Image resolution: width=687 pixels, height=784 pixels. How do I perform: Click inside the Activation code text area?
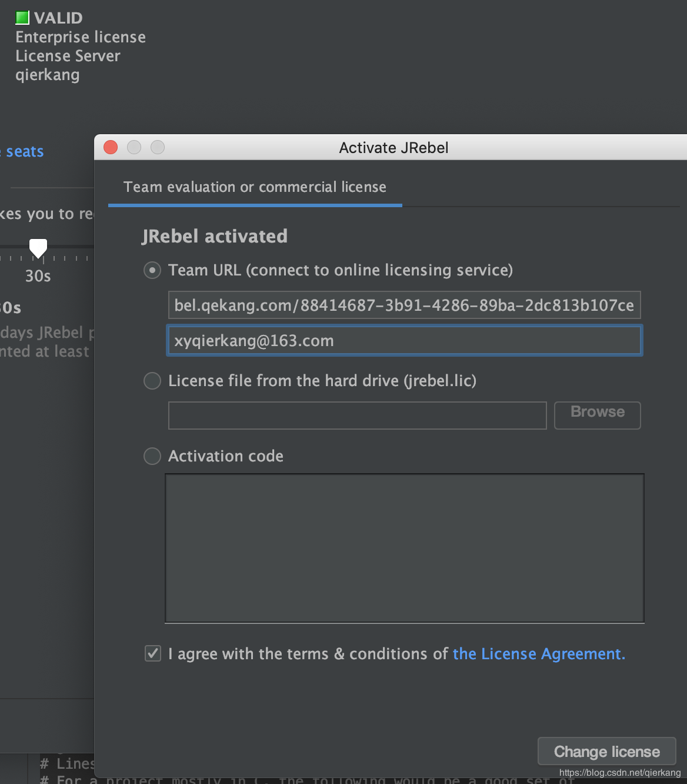tap(405, 548)
